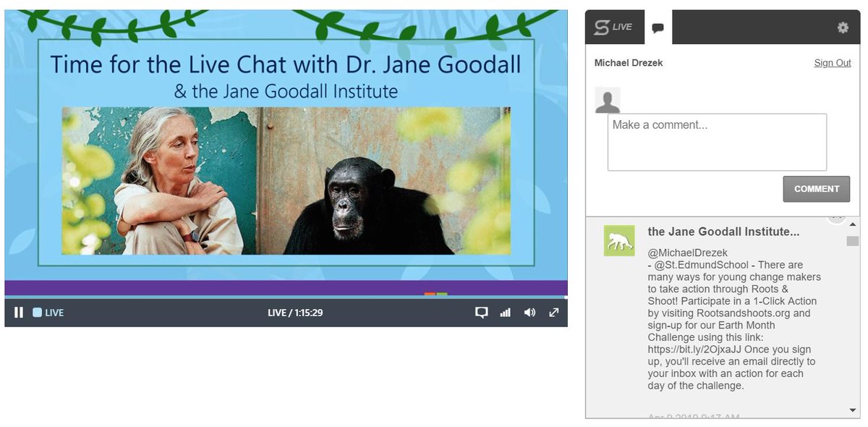Open chat settings gear icon

(843, 28)
